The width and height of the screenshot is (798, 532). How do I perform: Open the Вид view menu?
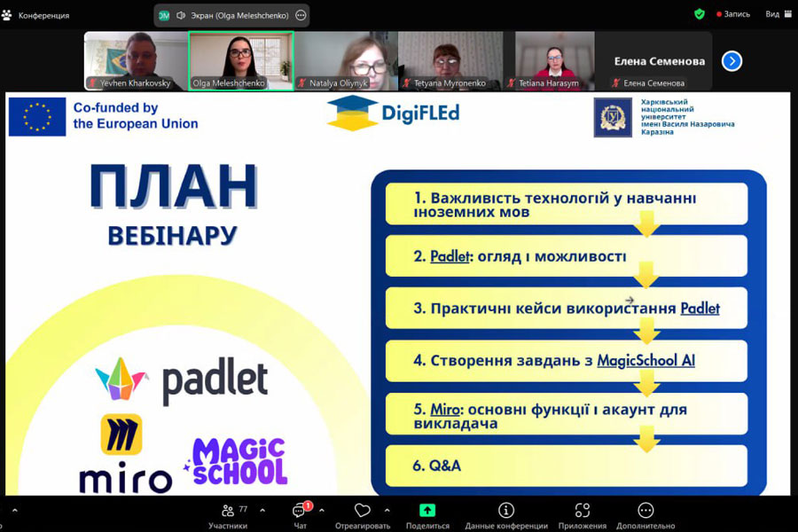point(778,14)
